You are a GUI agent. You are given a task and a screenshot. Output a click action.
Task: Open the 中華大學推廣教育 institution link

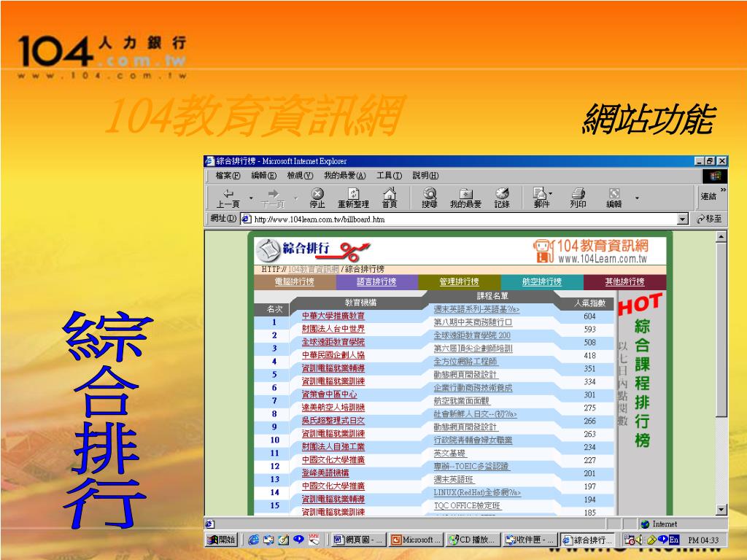coord(333,316)
